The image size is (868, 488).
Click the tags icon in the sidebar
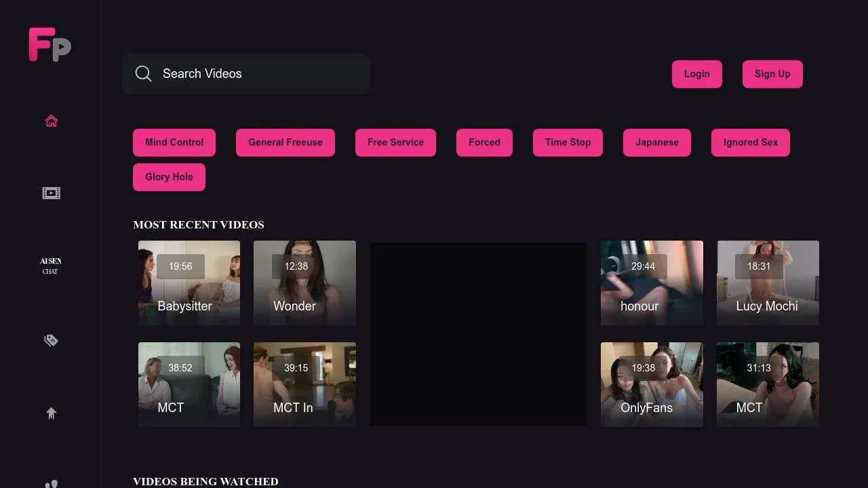pyautogui.click(x=51, y=340)
